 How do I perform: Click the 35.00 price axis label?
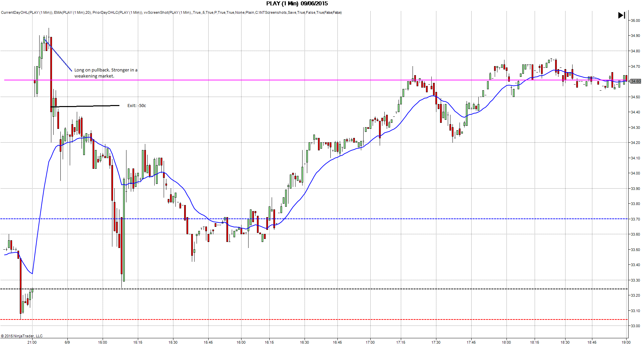click(x=635, y=20)
